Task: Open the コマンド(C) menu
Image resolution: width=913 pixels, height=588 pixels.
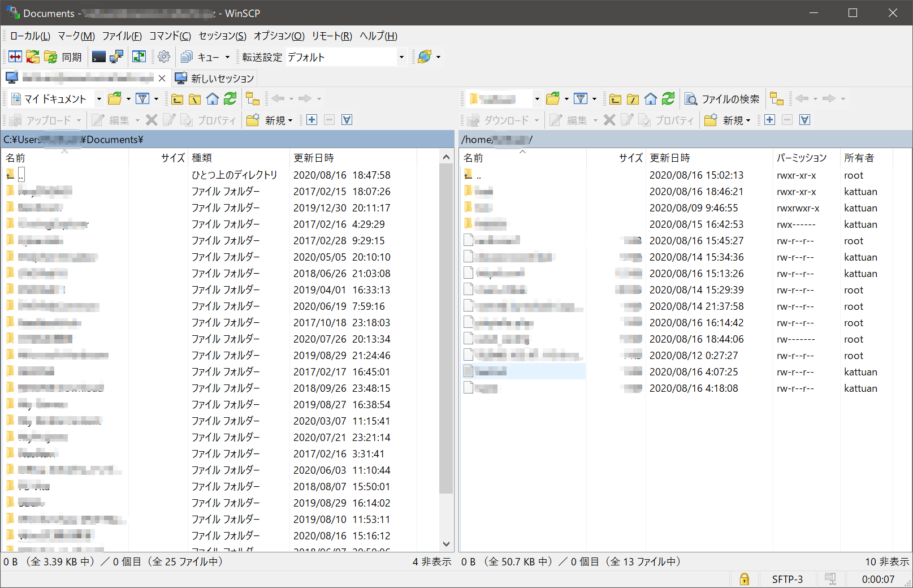Action: (170, 36)
